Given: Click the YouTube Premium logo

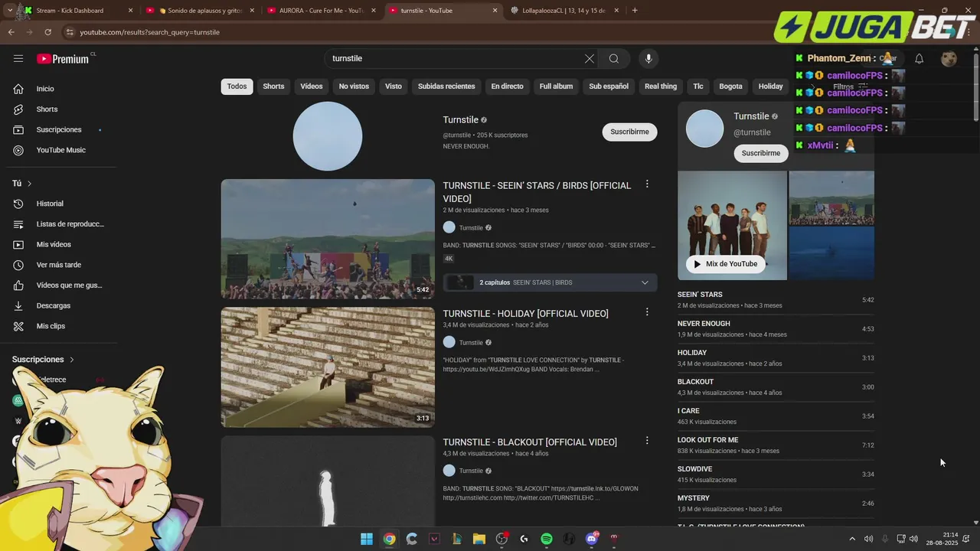Looking at the screenshot, I should (x=63, y=59).
